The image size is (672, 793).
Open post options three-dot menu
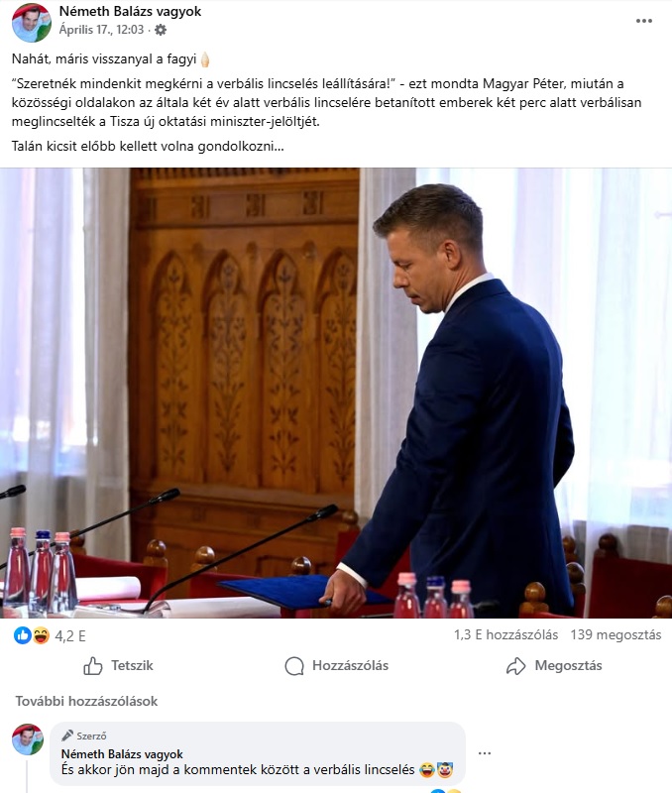pos(643,21)
